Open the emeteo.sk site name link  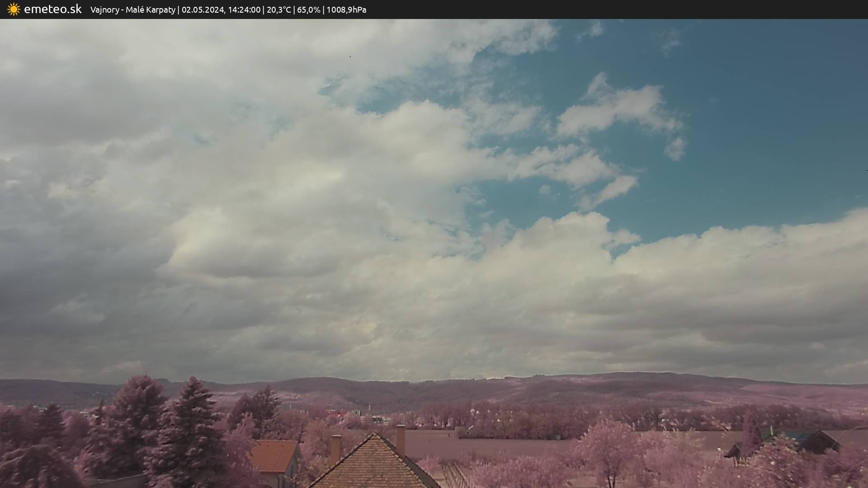pos(52,9)
